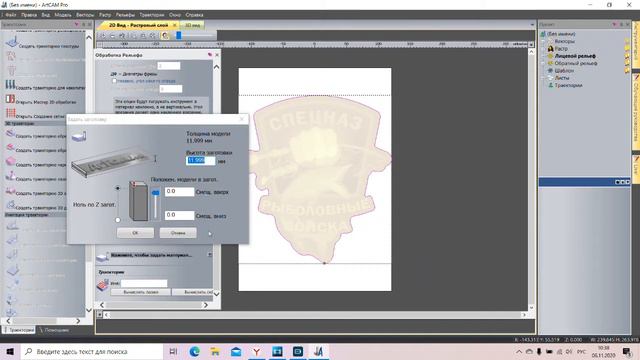This screenshot has width=640, height=360.
Task: Switch to the Траектории bottom tab
Action: 19,330
